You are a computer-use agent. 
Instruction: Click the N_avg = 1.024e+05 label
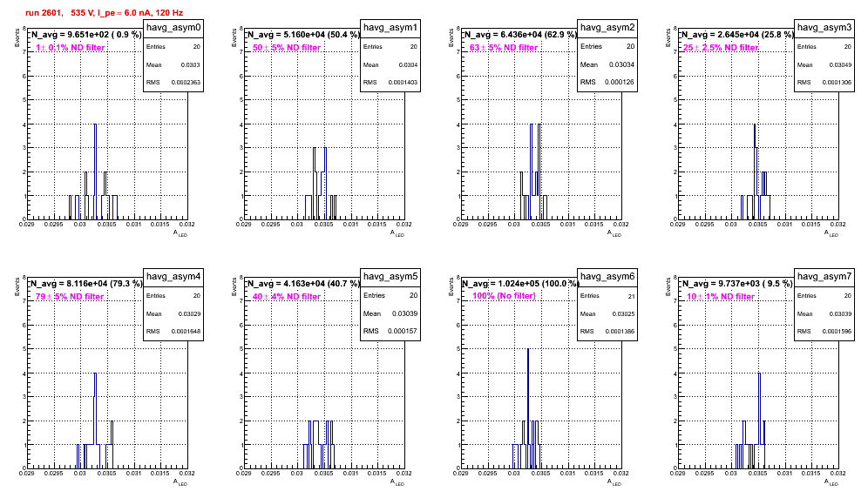pos(520,283)
